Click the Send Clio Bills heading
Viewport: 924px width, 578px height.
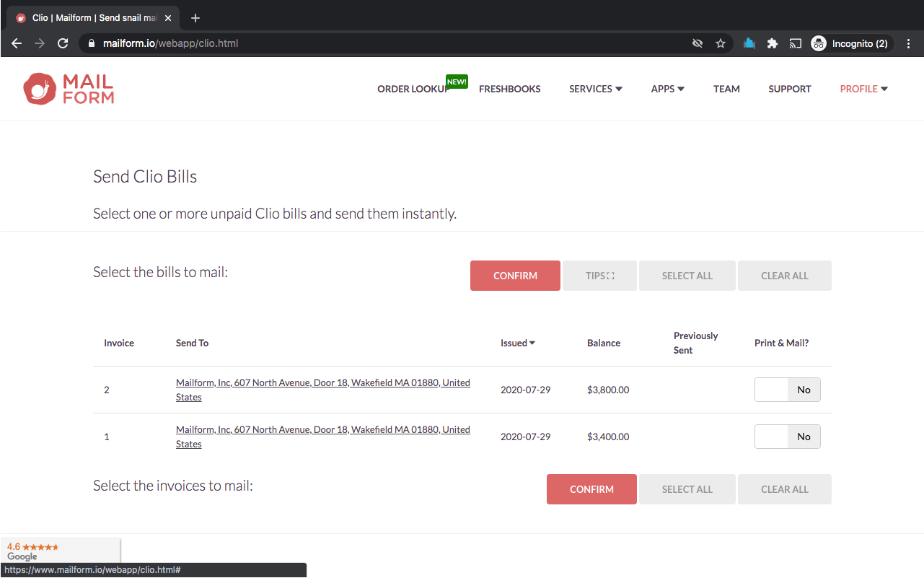tap(145, 177)
